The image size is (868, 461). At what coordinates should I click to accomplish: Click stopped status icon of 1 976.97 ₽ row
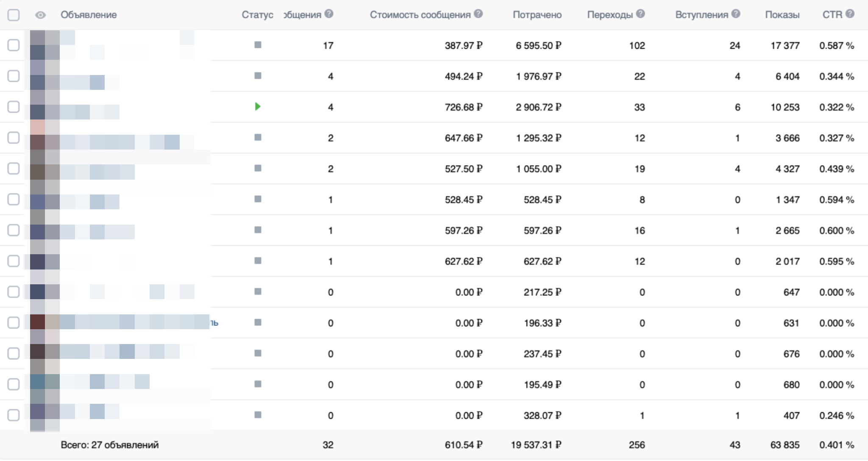click(x=258, y=76)
